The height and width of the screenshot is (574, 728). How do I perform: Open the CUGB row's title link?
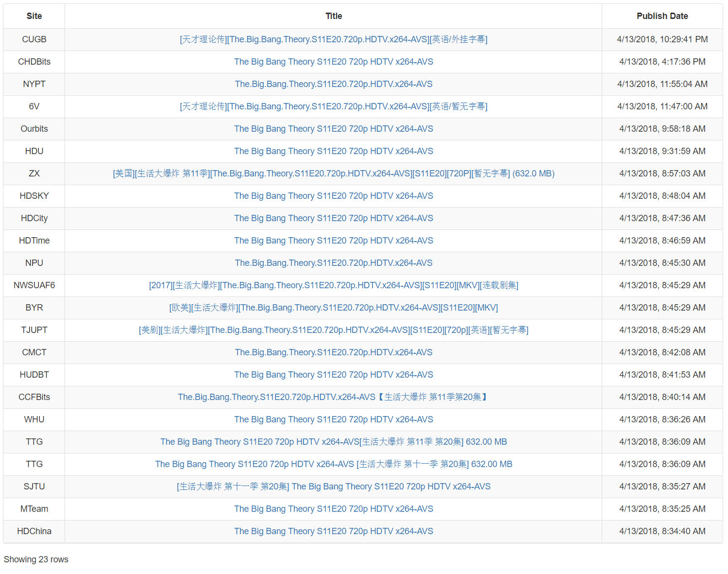(334, 39)
